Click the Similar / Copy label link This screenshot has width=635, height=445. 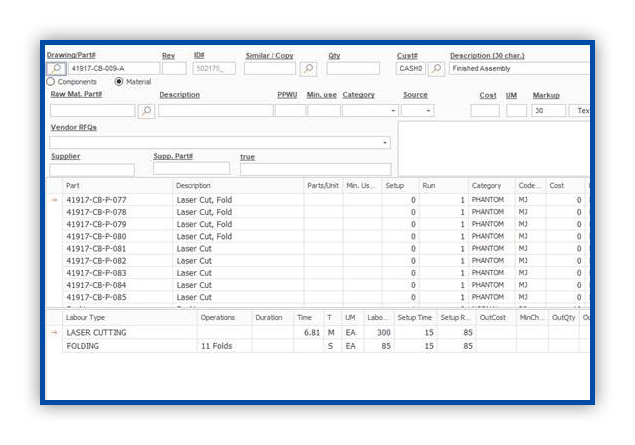pos(269,55)
